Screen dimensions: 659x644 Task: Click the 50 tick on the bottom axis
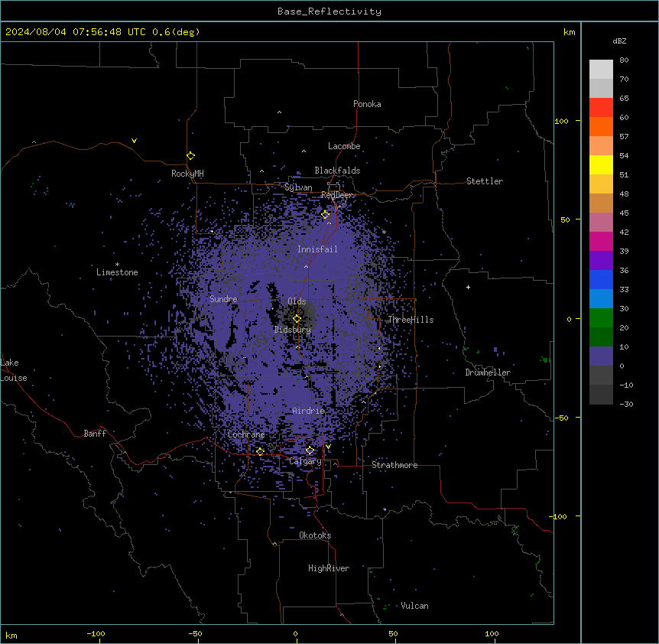click(392, 633)
